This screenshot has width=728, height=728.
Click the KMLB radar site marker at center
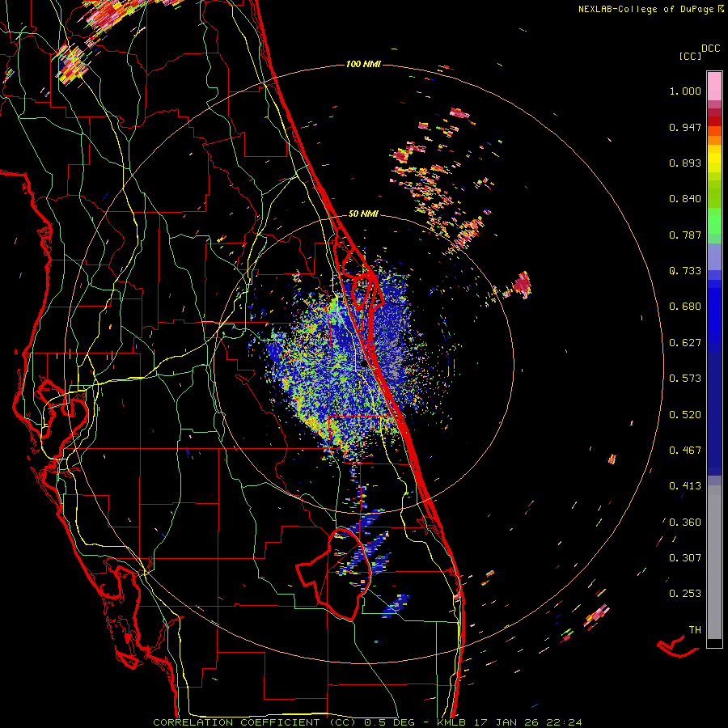coord(364,365)
